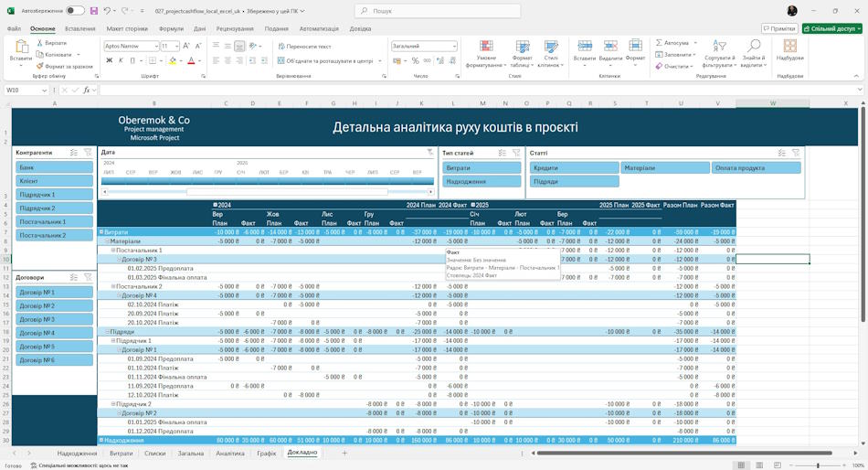Undo the last action via the title bar arrow
Viewport: 868px width, 470px height.
coord(108,11)
